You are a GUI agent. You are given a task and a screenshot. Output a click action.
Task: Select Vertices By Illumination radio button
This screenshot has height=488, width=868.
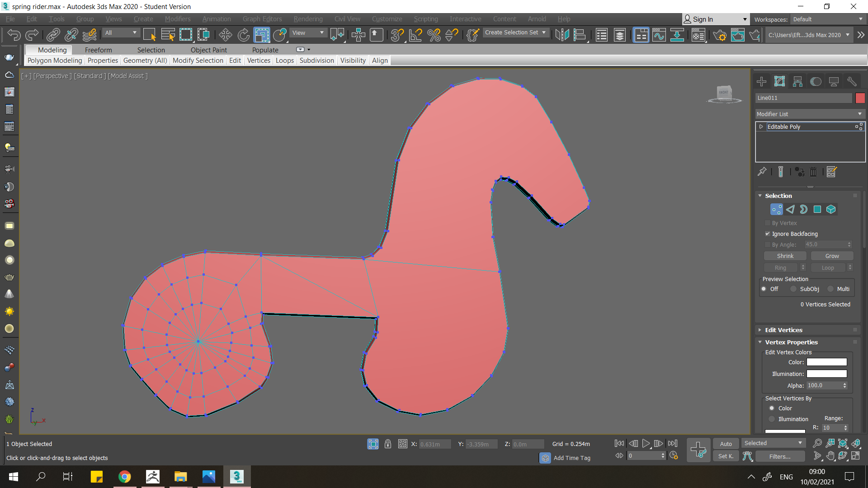(x=772, y=419)
